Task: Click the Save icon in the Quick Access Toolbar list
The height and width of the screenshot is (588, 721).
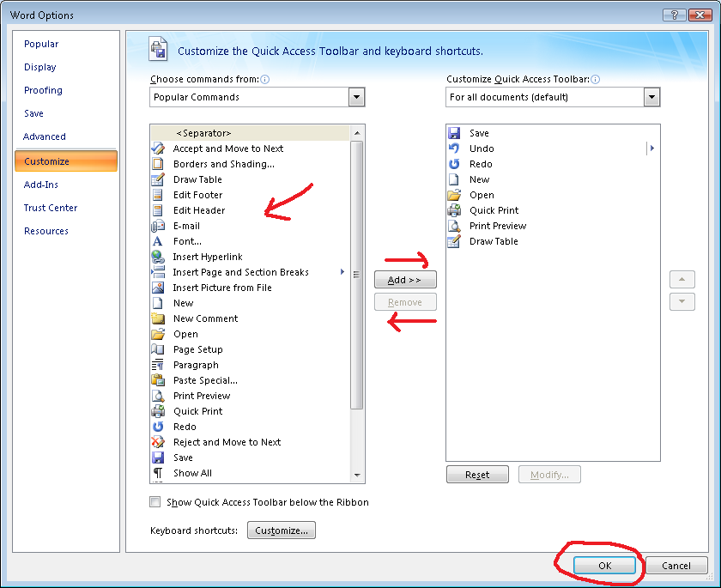Action: click(454, 133)
